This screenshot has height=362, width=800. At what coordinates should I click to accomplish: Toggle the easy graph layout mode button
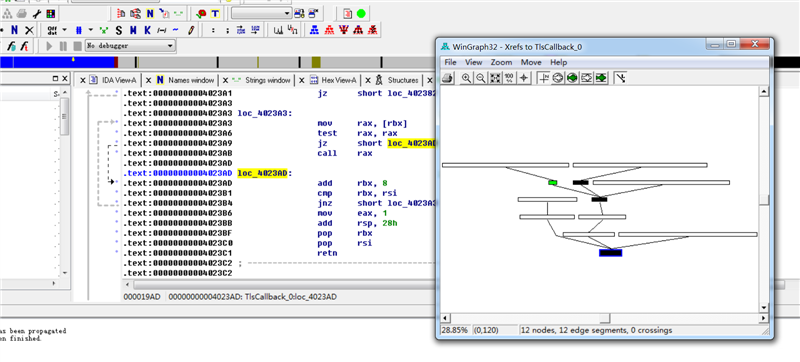621,78
